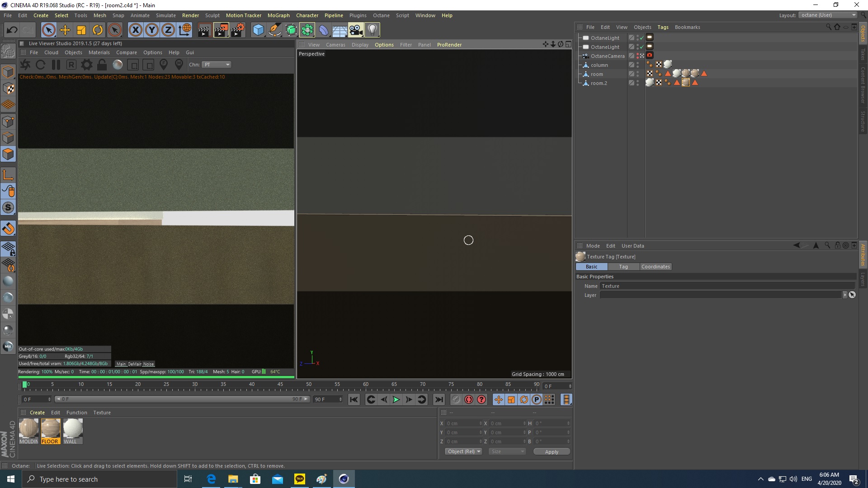Open Octane menu in main menu bar
This screenshot has width=868, height=488.
pos(381,15)
